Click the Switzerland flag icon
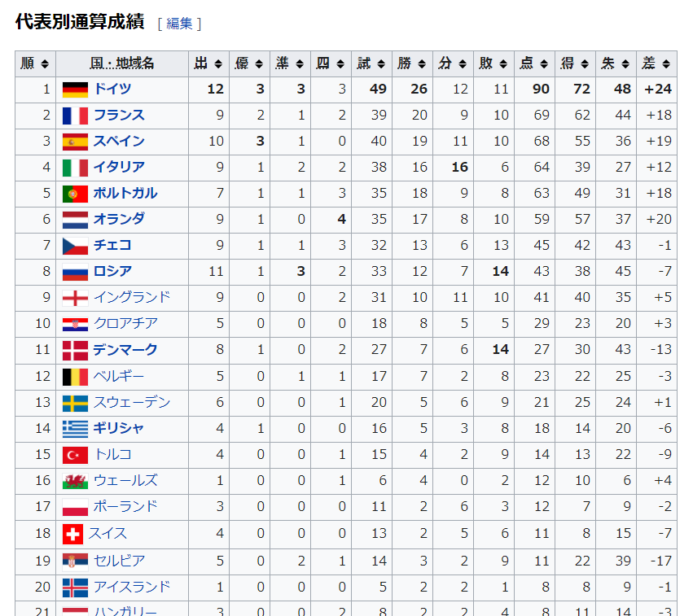Viewport: 693px width, 616px height. coord(72,534)
